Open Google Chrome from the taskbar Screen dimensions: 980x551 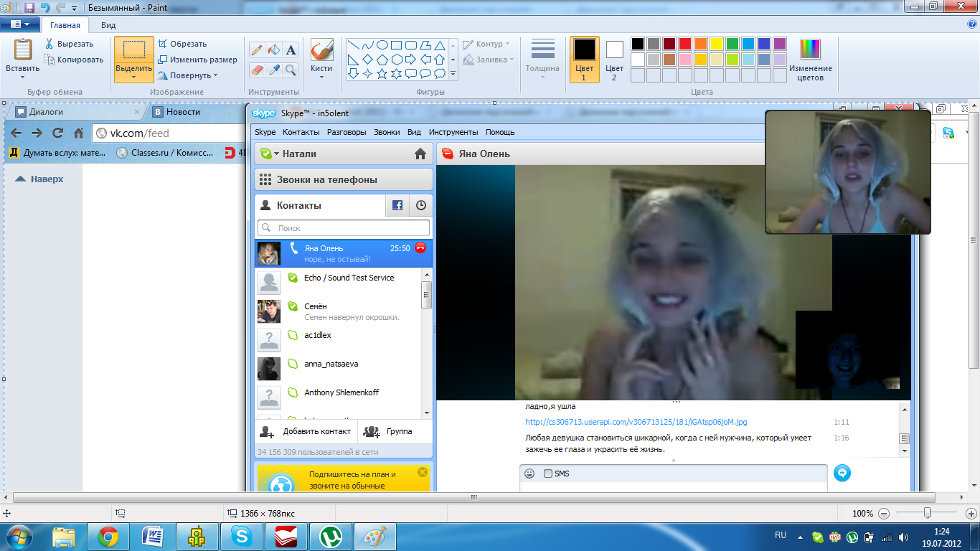108,537
